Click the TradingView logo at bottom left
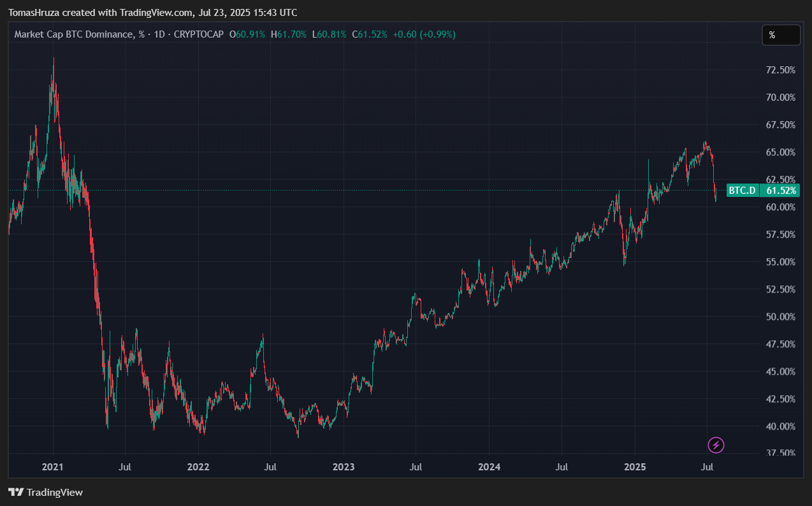This screenshot has width=812, height=506. [45, 492]
